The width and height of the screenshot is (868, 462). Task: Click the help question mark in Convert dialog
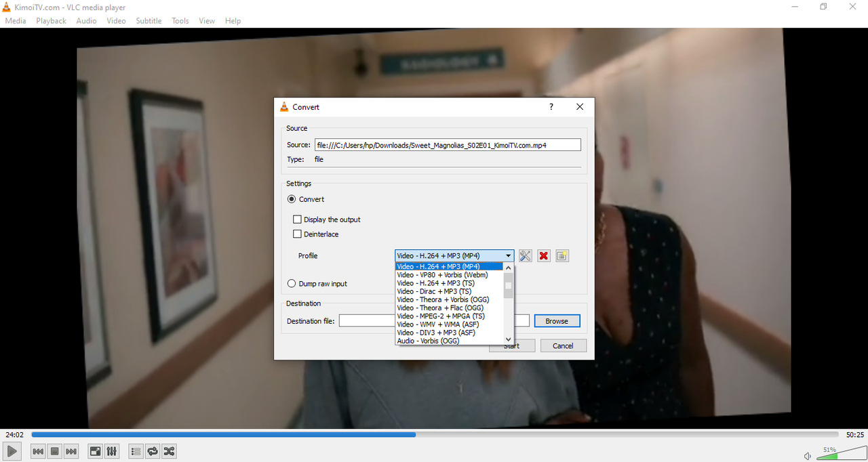551,107
